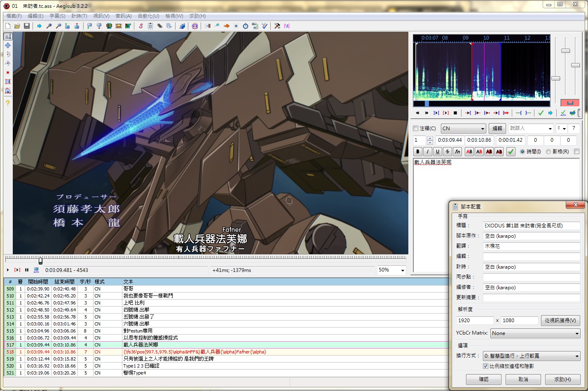Open the 字幕(S) menu
Viewport: 588px width, 391px height.
point(57,16)
